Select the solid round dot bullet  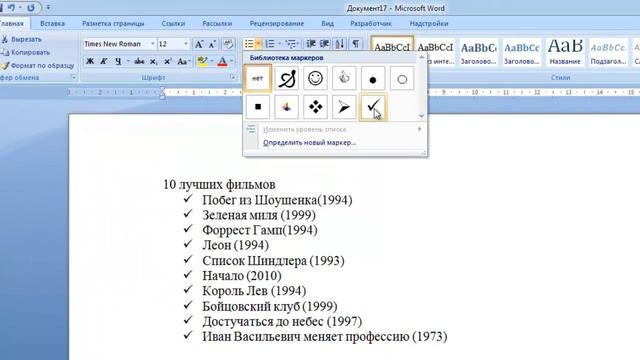click(x=373, y=78)
